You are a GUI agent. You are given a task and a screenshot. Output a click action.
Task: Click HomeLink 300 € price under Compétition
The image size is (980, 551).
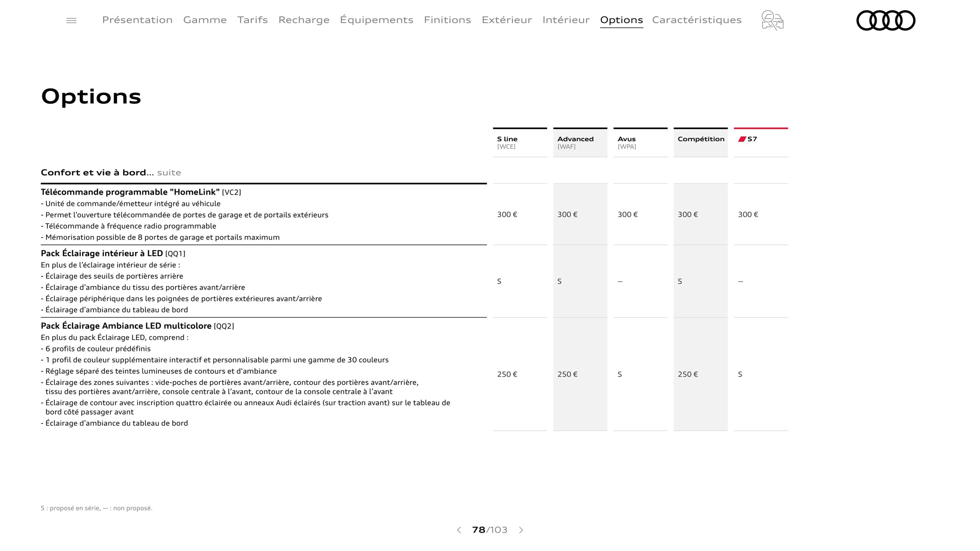pos(688,214)
